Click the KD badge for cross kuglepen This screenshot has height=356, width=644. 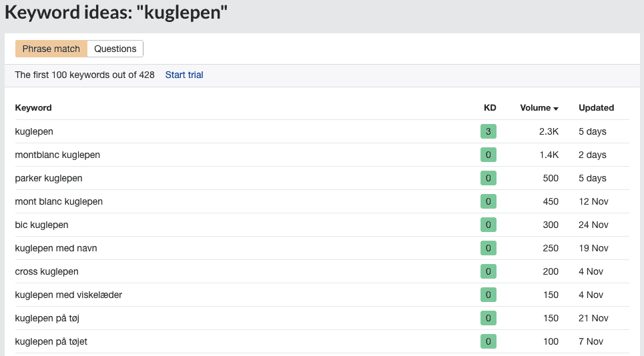[x=489, y=271]
